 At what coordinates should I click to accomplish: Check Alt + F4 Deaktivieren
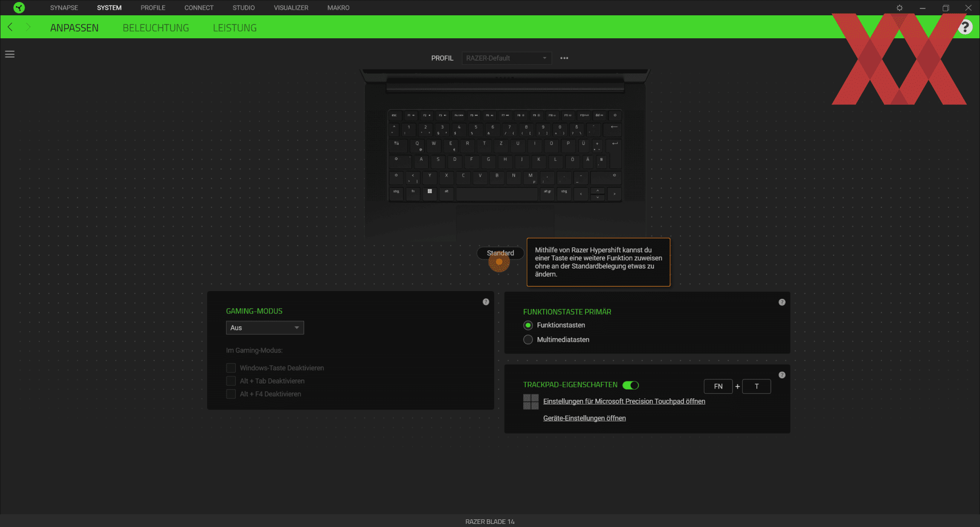tap(231, 394)
